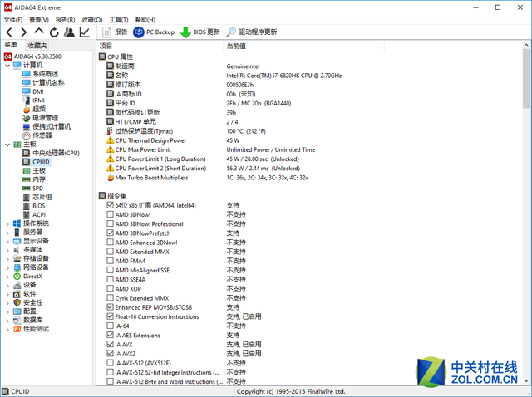This screenshot has width=532, height=397.
Task: Click the 性能测试 benchmark icon
Action: pos(17,329)
